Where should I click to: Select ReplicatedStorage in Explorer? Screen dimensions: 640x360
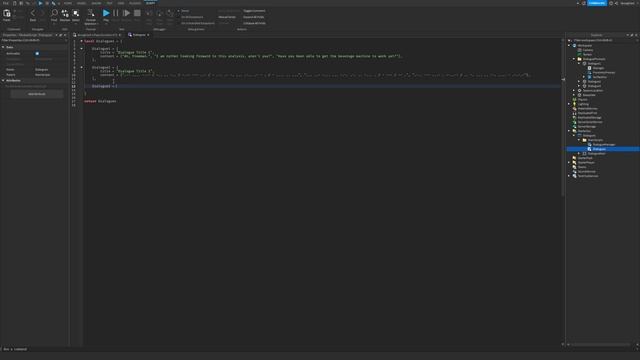point(589,118)
